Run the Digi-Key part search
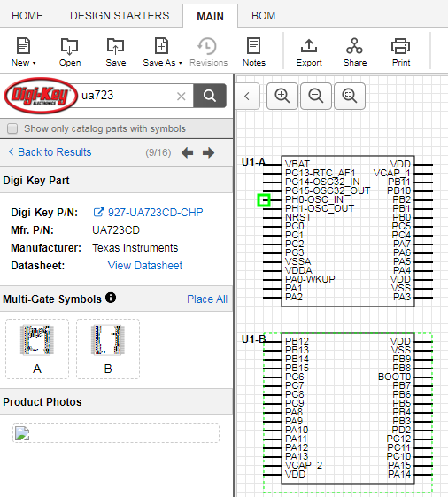Viewport: 448px width, 497px height. (x=210, y=96)
